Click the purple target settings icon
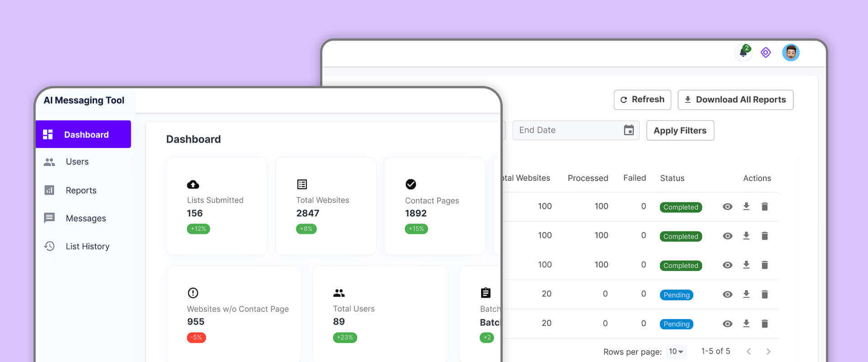 [x=765, y=52]
